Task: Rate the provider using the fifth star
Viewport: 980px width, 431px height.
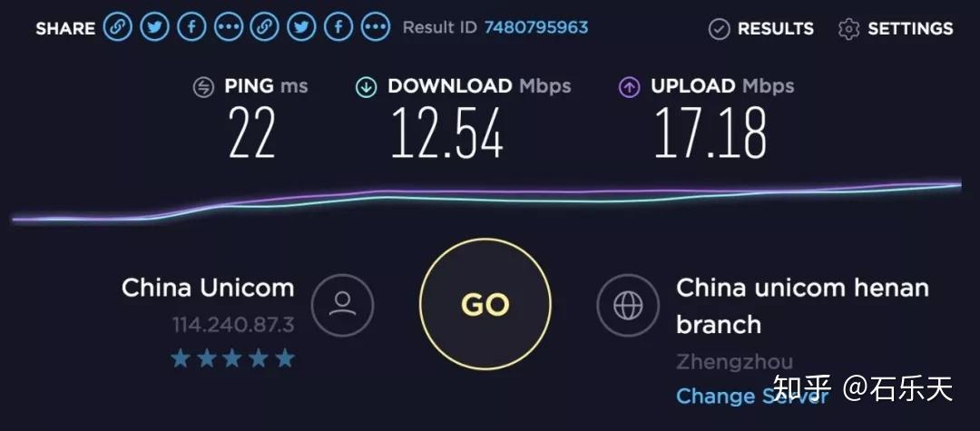Action: tap(285, 358)
